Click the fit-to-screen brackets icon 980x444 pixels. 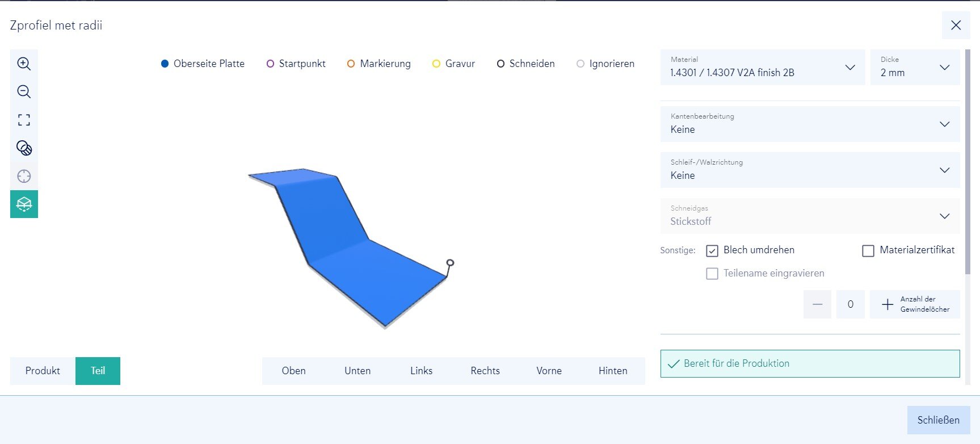click(x=24, y=120)
